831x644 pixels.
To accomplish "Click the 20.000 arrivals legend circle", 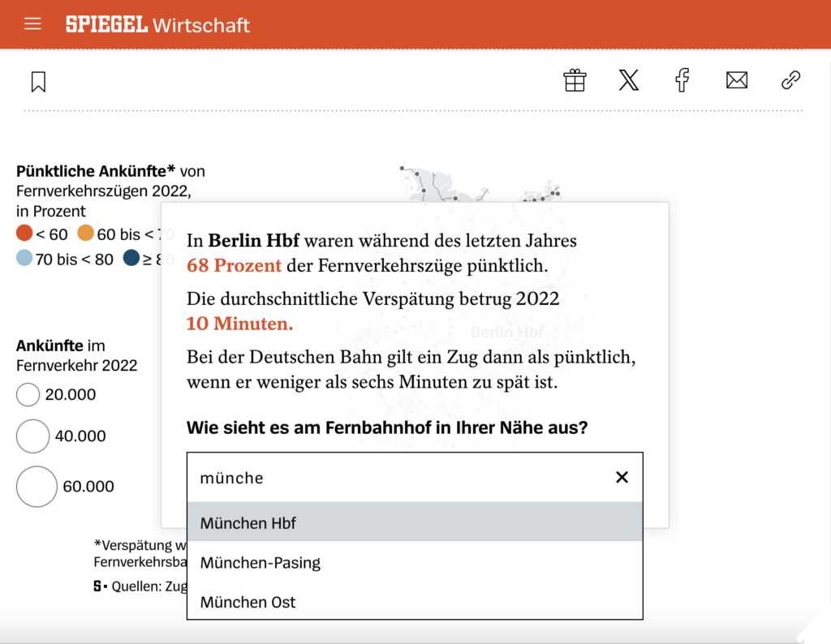I will (28, 394).
